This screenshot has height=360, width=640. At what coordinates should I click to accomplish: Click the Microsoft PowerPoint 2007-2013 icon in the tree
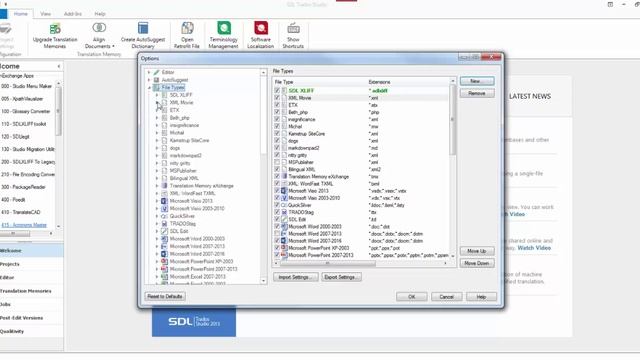pos(164,269)
